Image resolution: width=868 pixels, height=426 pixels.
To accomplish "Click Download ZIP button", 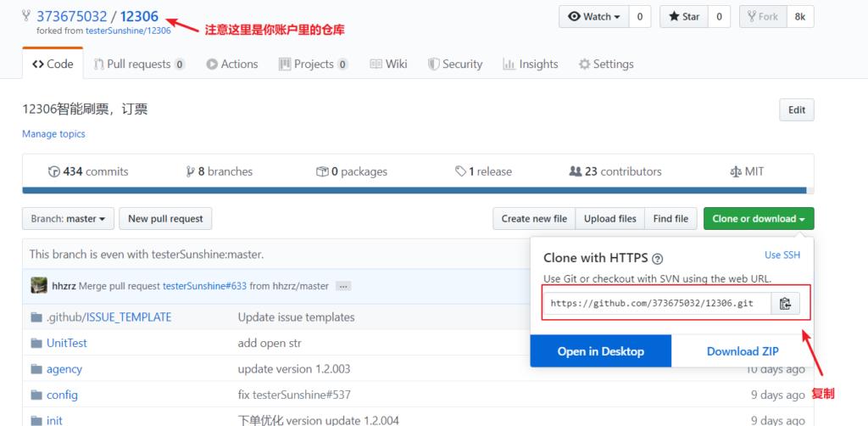I will (743, 351).
